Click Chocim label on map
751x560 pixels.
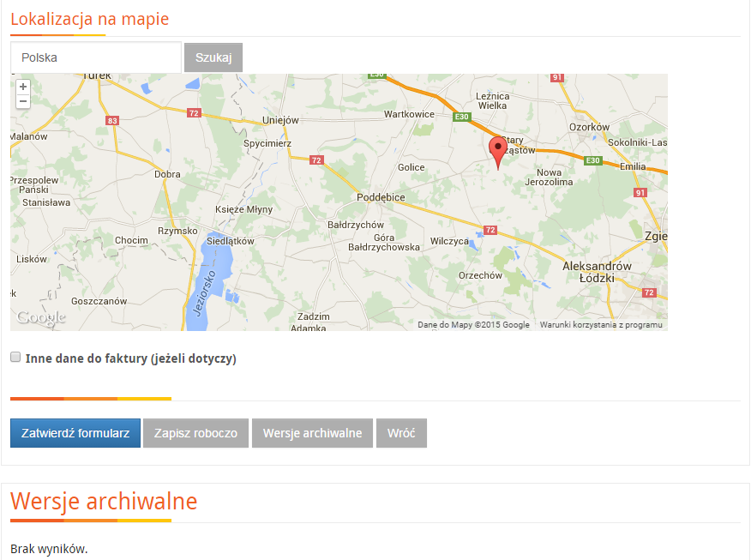pyautogui.click(x=131, y=240)
